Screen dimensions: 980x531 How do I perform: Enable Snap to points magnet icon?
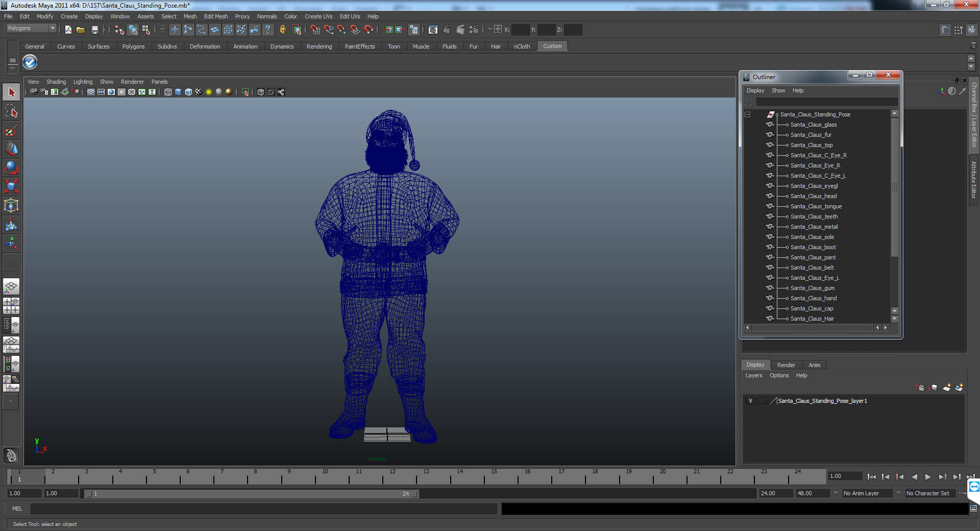point(342,30)
